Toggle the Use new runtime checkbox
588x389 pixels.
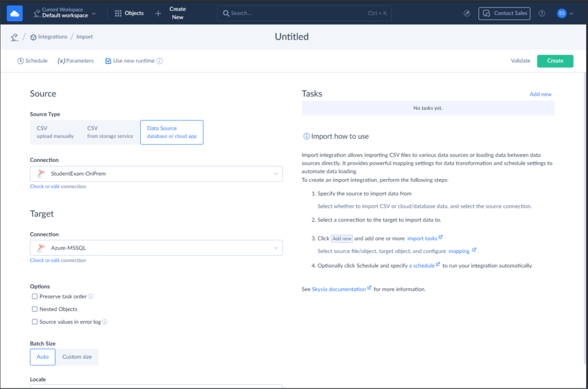pyautogui.click(x=108, y=61)
